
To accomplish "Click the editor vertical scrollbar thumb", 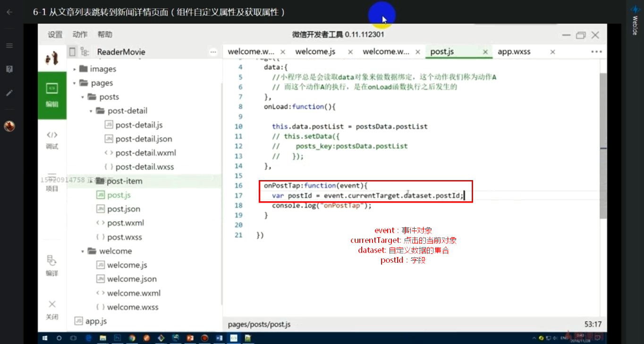I will [603, 146].
